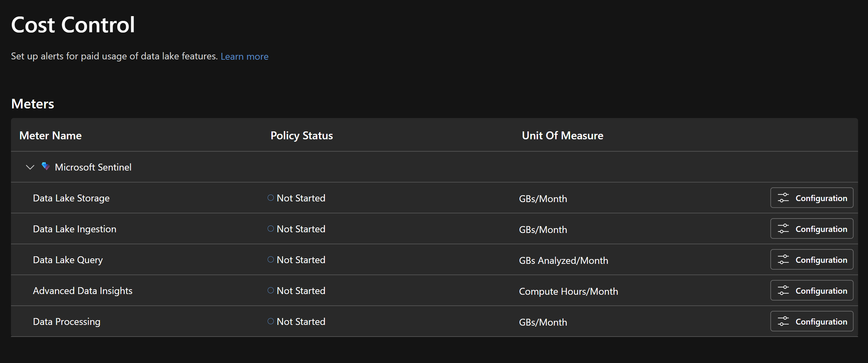Click sliders icon in Data Lake Ingestion row
The height and width of the screenshot is (363, 868).
[783, 229]
